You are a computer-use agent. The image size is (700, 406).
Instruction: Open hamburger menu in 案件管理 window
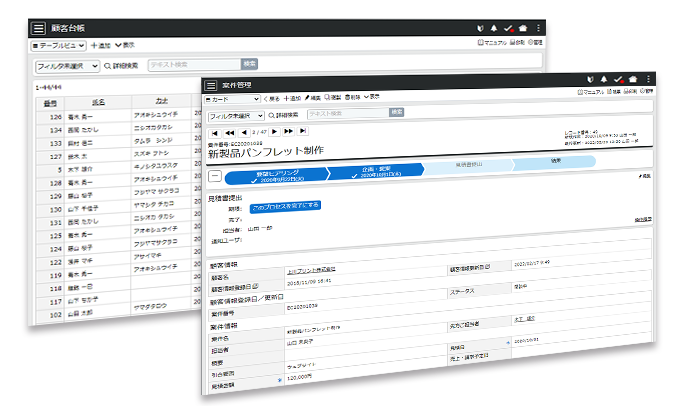(x=211, y=84)
